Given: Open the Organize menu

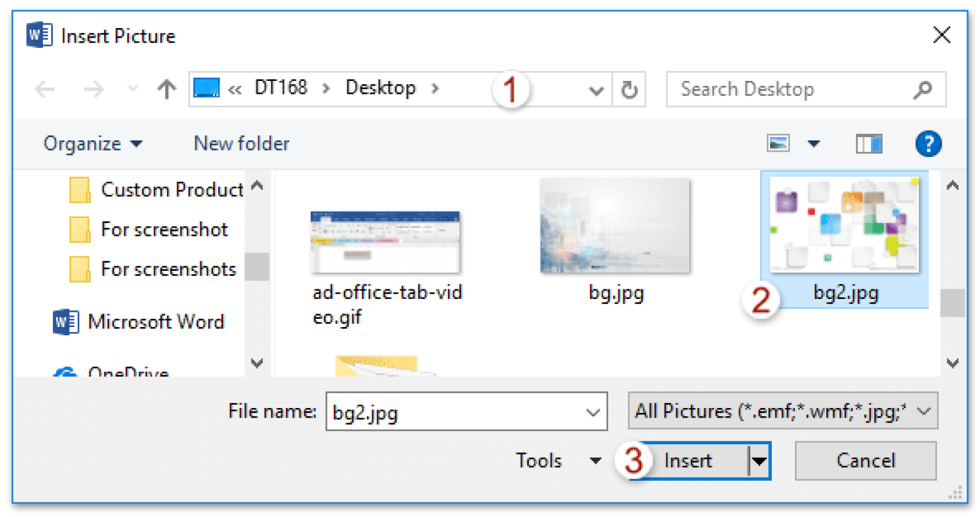Looking at the screenshot, I should click(x=93, y=143).
